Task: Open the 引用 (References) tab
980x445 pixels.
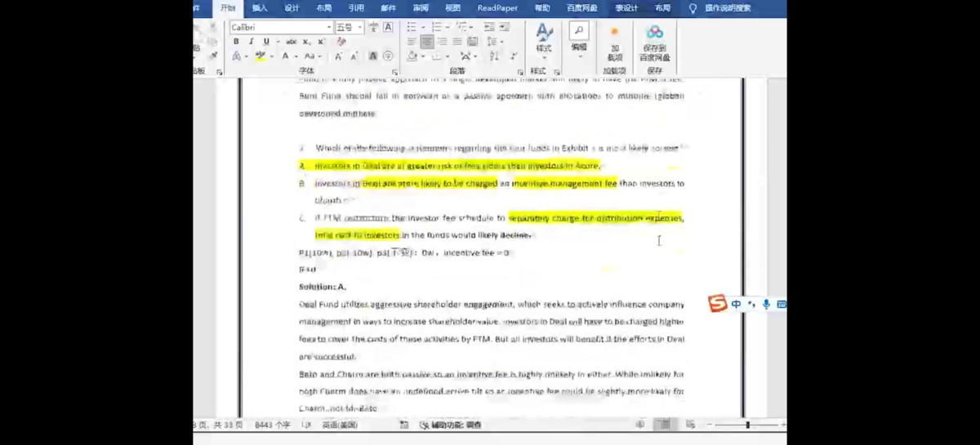Action: click(356, 8)
